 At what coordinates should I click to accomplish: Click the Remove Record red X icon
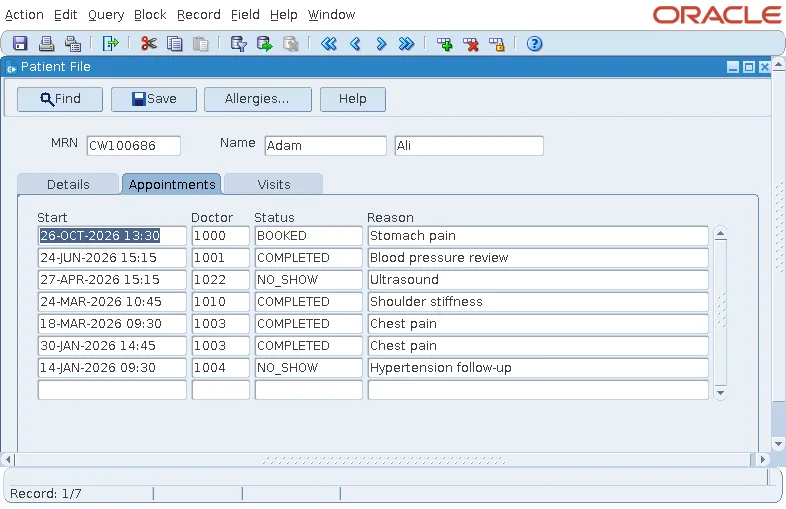click(471, 44)
